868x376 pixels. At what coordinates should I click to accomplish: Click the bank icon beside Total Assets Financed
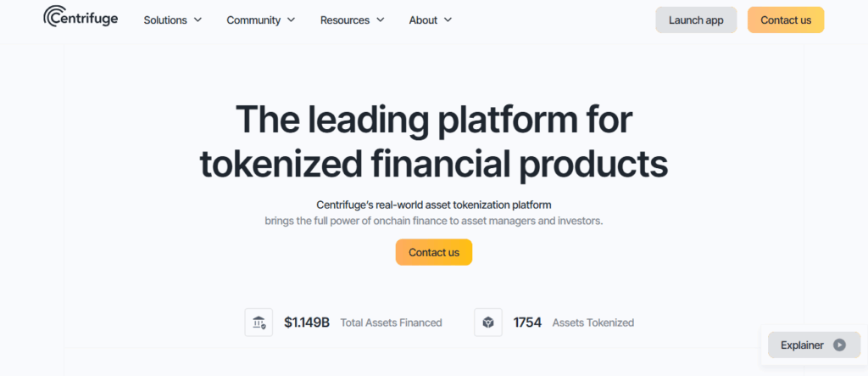(x=259, y=323)
